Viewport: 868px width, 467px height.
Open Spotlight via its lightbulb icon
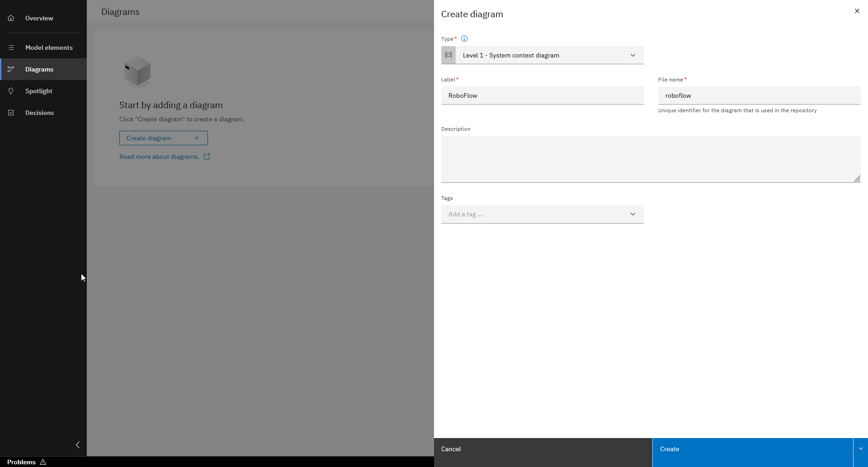pos(11,91)
